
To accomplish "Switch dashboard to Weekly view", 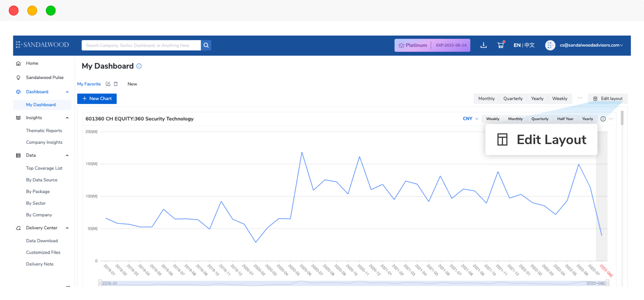I will 560,99.
